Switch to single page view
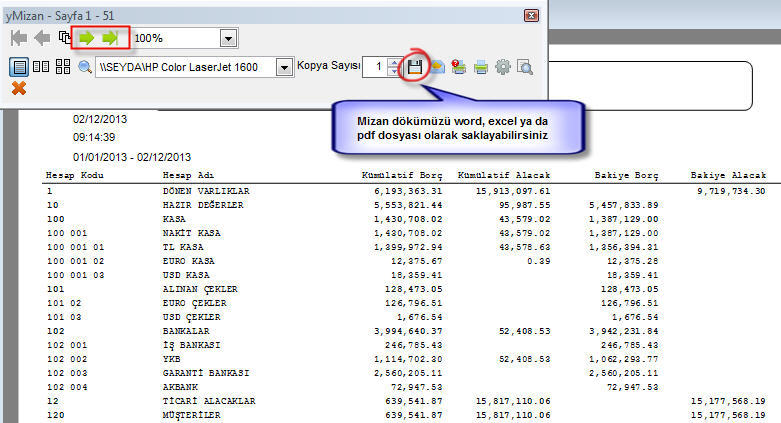The width and height of the screenshot is (781, 423). pos(19,67)
